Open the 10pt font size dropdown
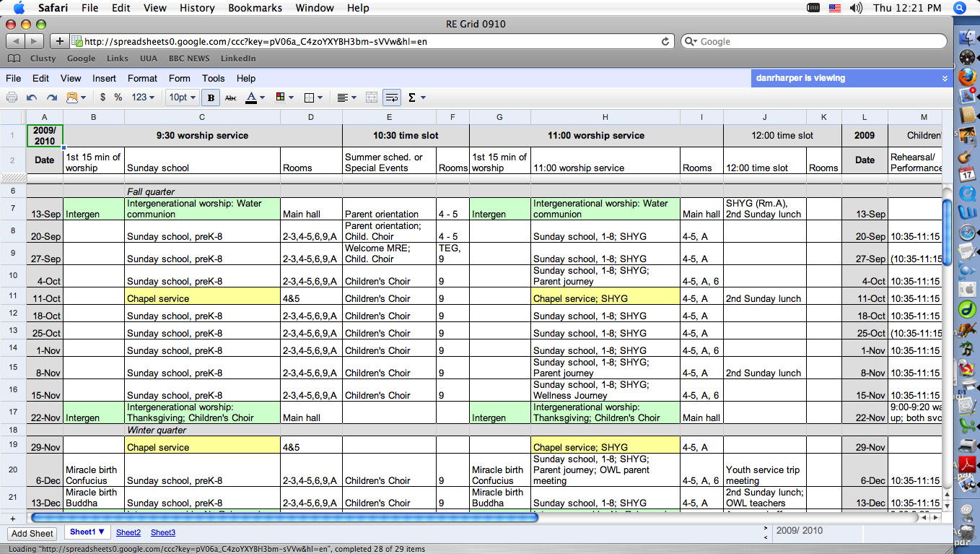 (x=181, y=98)
